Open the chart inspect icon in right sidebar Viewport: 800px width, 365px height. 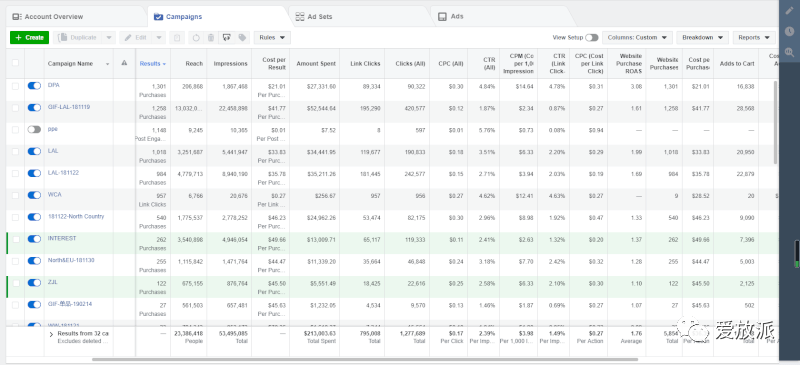tap(789, 52)
